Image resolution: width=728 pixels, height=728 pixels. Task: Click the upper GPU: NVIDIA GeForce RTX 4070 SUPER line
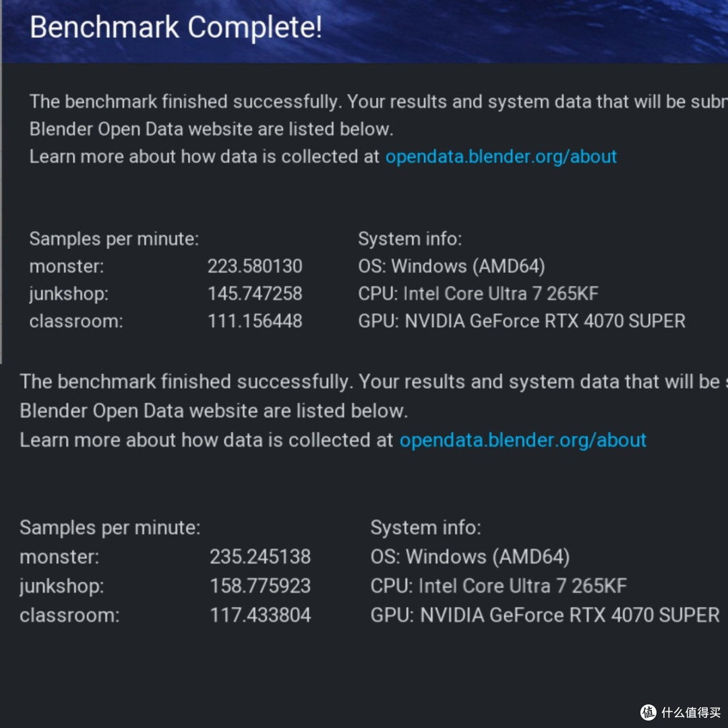522,321
